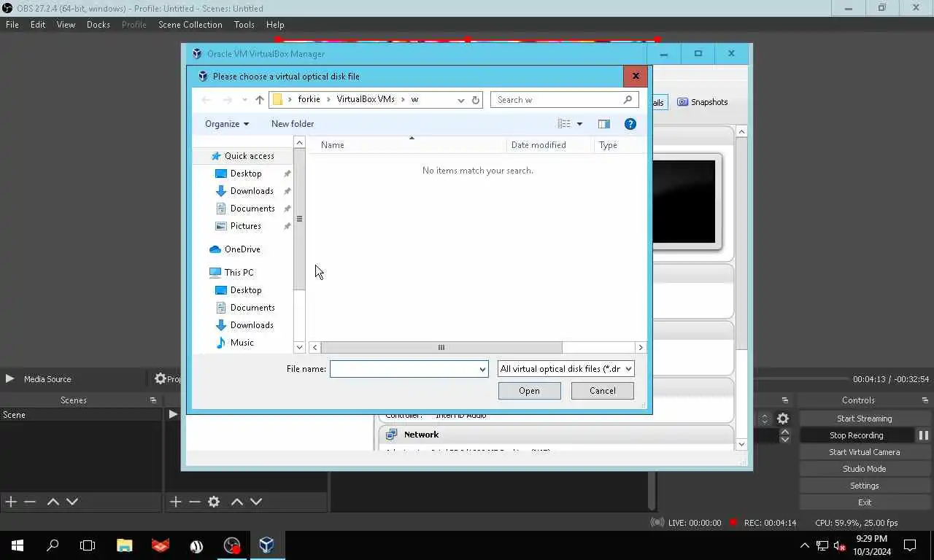Select forkie in address path

click(x=309, y=99)
